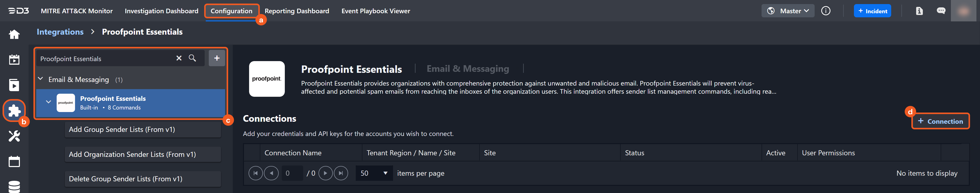
Task: Click the search magnifier icon
Action: [x=192, y=58]
